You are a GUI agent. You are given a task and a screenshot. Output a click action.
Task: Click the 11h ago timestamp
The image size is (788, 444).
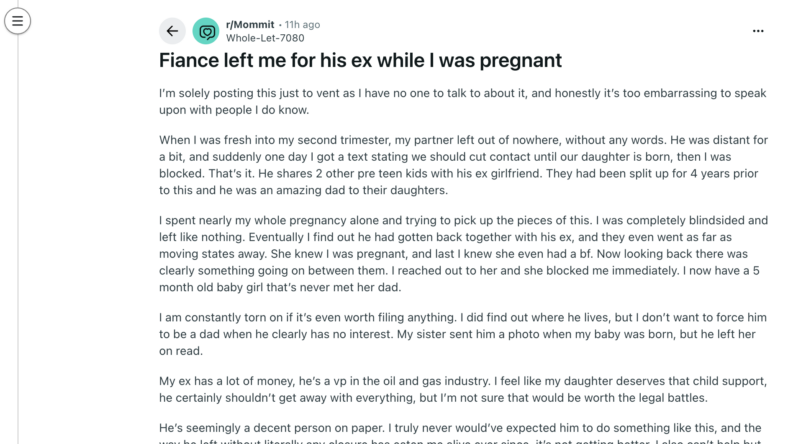[303, 25]
